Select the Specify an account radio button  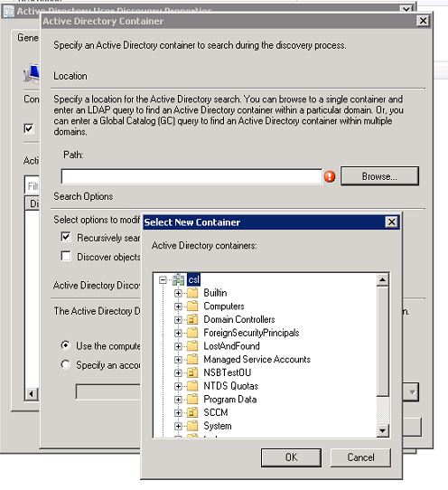coord(66,364)
